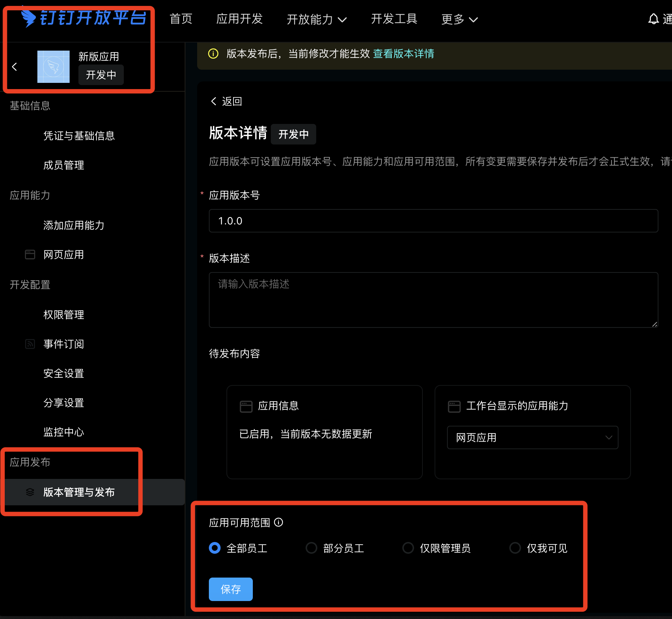Click the info icon in the yellow notice bar

click(213, 54)
